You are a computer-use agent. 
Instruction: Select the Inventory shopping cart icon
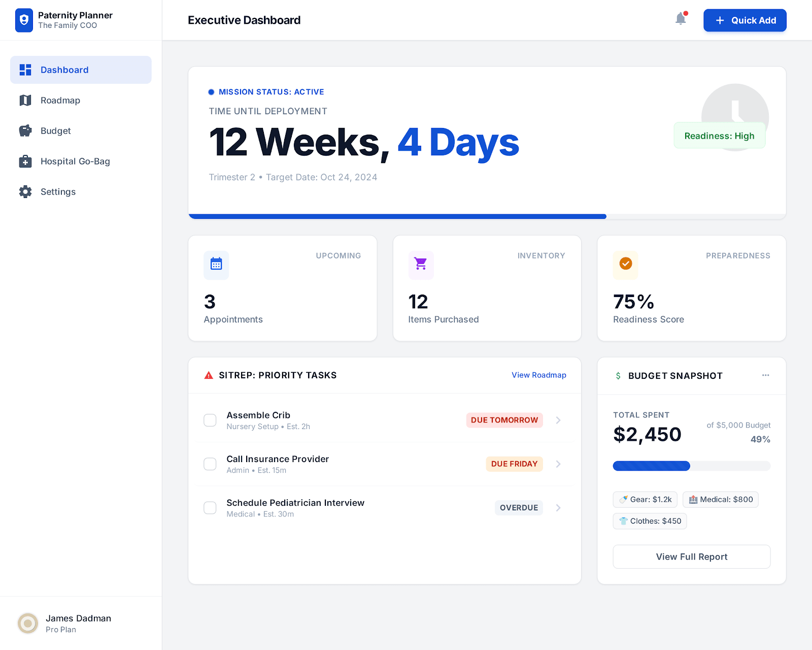[x=421, y=265]
